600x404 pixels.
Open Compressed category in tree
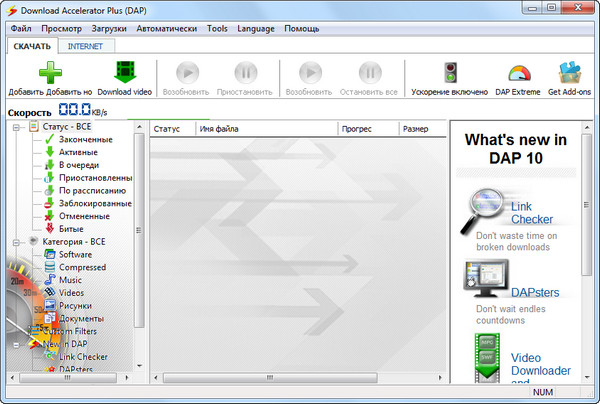coord(82,267)
